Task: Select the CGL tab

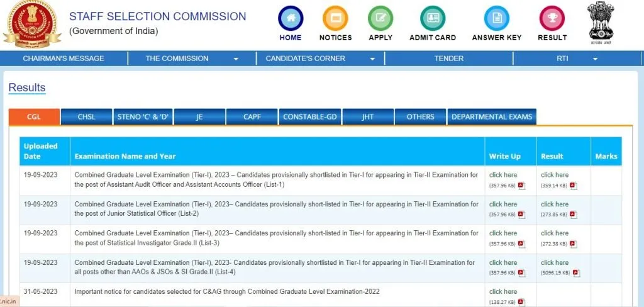Action: tap(34, 117)
